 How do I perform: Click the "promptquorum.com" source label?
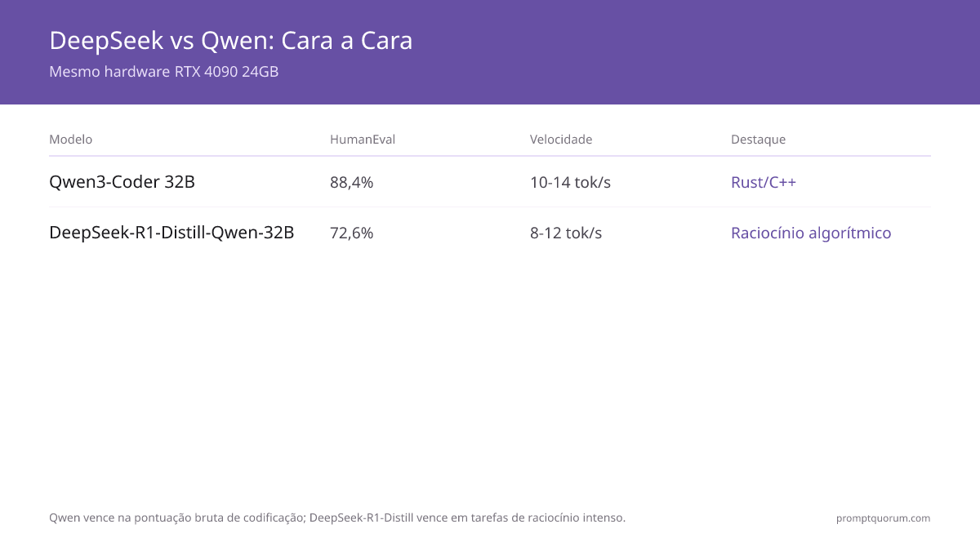click(883, 518)
